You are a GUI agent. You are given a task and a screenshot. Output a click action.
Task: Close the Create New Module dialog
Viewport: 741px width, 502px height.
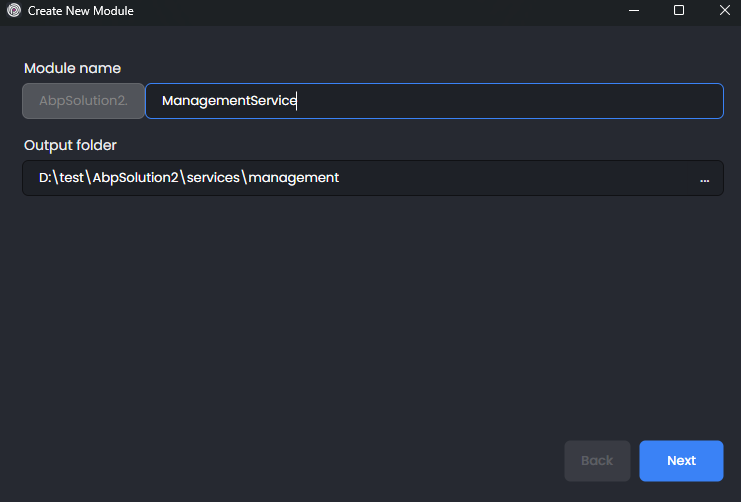coord(724,11)
